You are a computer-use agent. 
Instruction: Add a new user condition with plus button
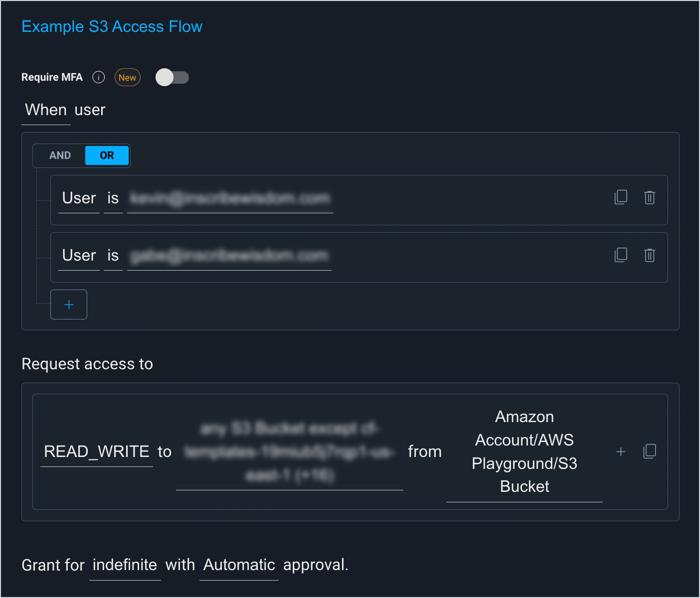click(69, 304)
